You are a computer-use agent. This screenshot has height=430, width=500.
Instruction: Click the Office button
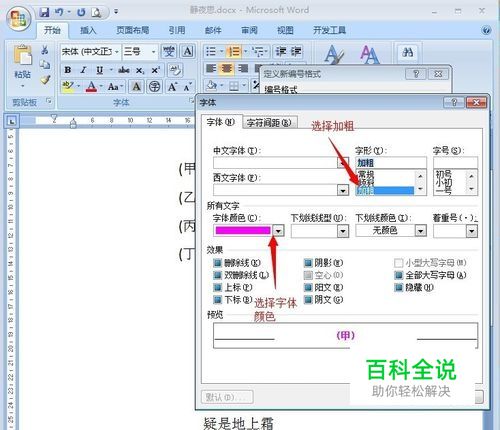(19, 18)
